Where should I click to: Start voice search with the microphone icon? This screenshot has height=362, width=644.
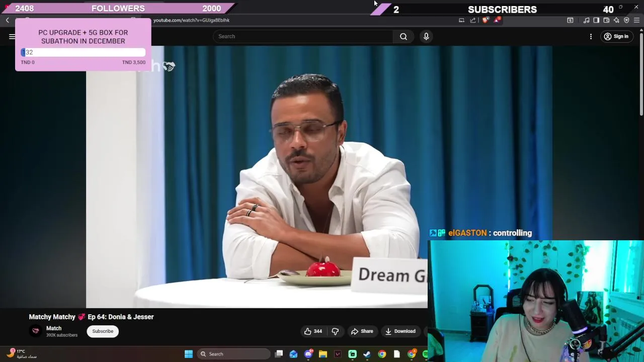click(426, 36)
